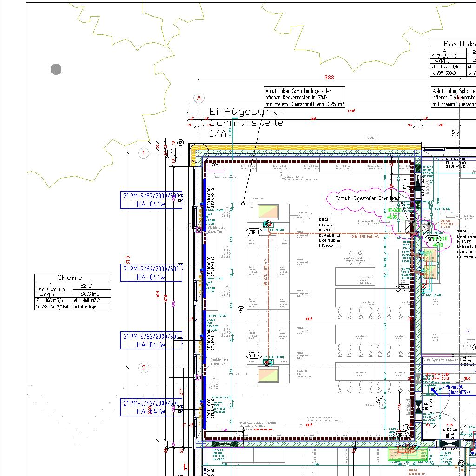Click the circled 32 marker left of benches

pos(241,309)
